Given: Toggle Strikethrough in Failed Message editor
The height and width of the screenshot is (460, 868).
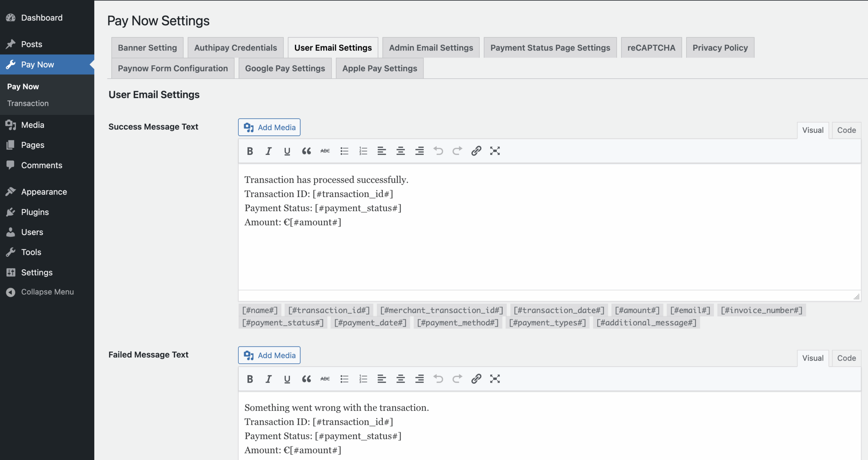Looking at the screenshot, I should click(325, 379).
